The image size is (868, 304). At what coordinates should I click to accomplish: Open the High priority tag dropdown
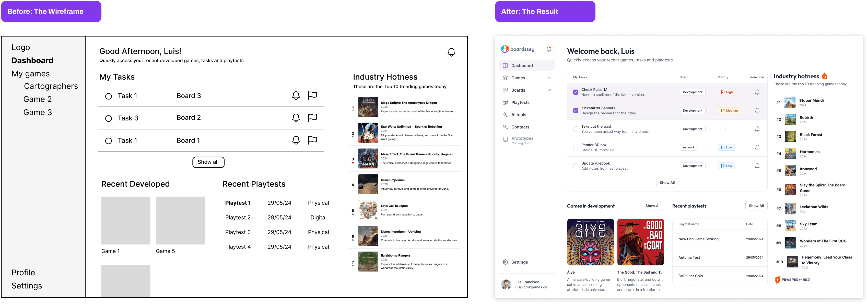point(726,92)
